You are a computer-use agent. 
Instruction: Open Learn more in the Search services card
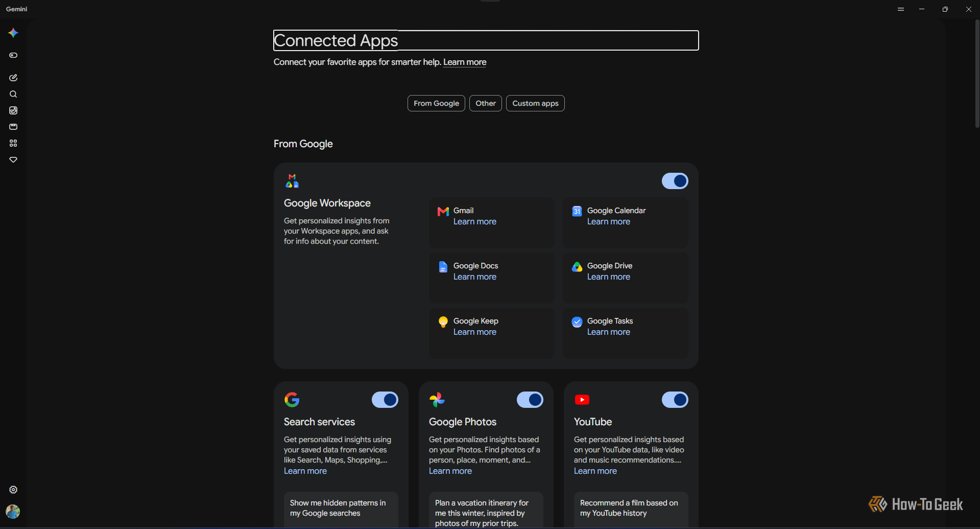point(305,471)
